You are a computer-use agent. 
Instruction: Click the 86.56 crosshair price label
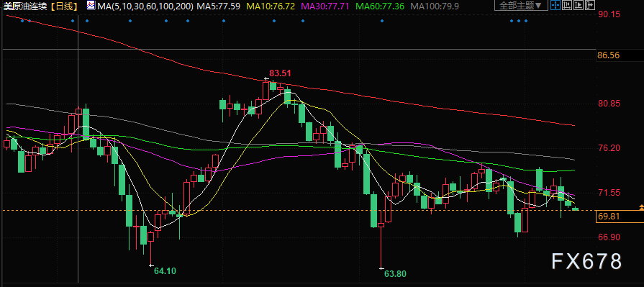(609, 55)
